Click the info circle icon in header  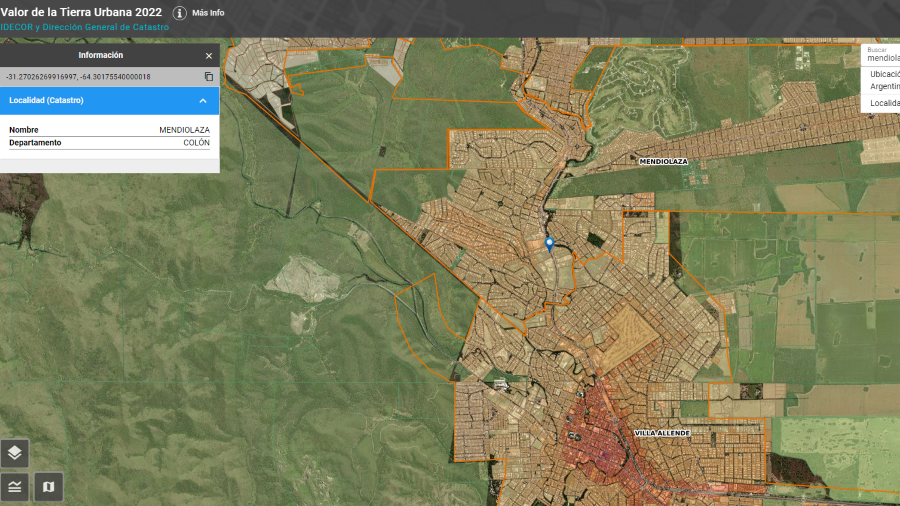point(180,13)
